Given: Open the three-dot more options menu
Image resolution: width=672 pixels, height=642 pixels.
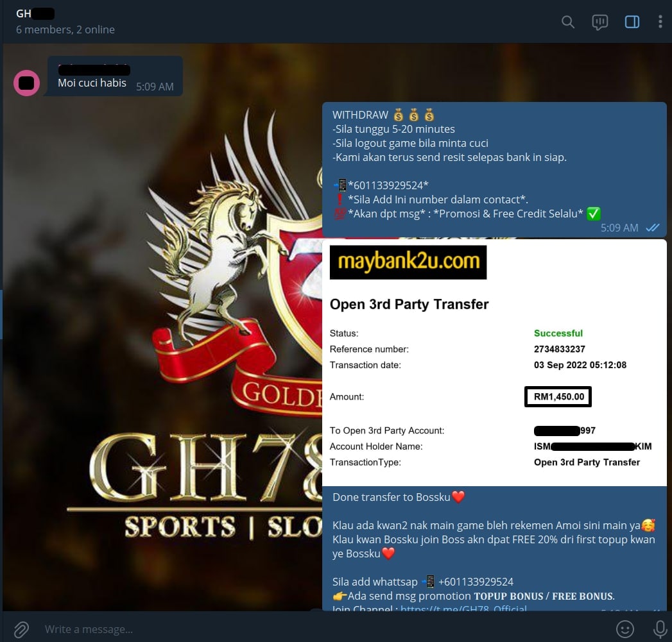Looking at the screenshot, I should [660, 22].
